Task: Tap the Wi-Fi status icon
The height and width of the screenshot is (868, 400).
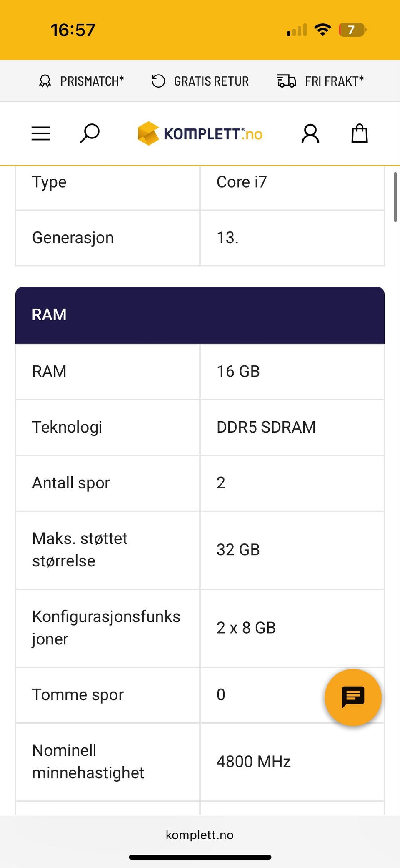Action: [322, 30]
